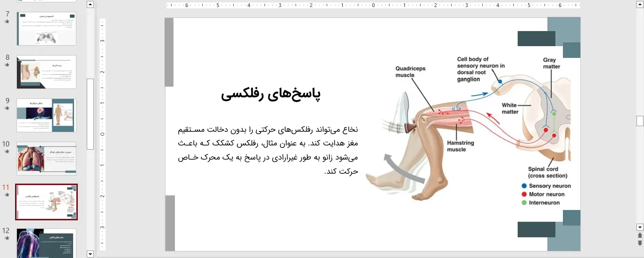644x258 pixels.
Task: Preview animation star icon of slide 10
Action: (7, 152)
